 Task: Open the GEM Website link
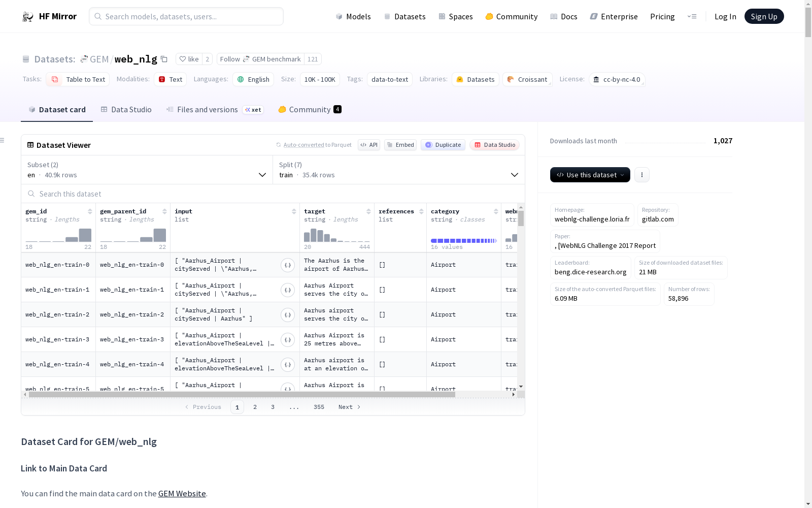click(182, 494)
